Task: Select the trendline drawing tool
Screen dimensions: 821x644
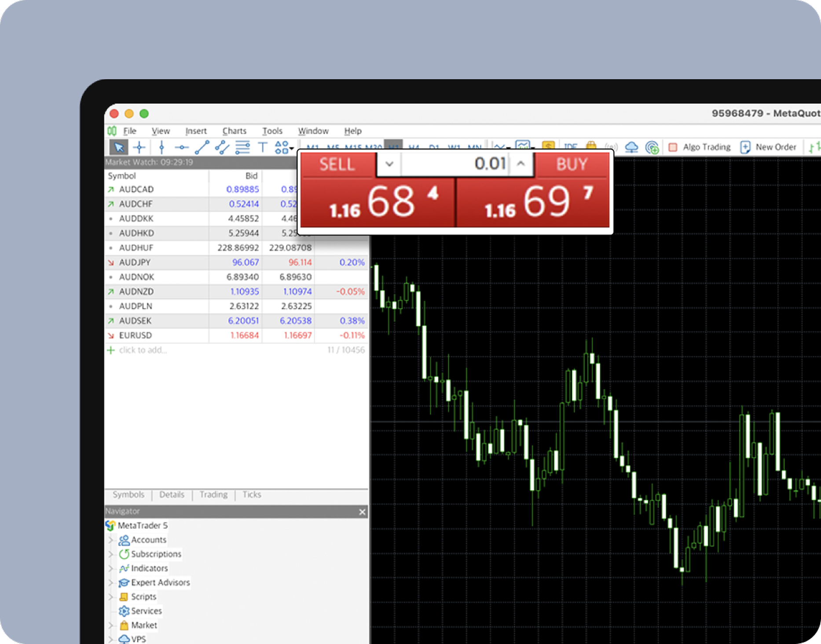Action: coord(202,147)
